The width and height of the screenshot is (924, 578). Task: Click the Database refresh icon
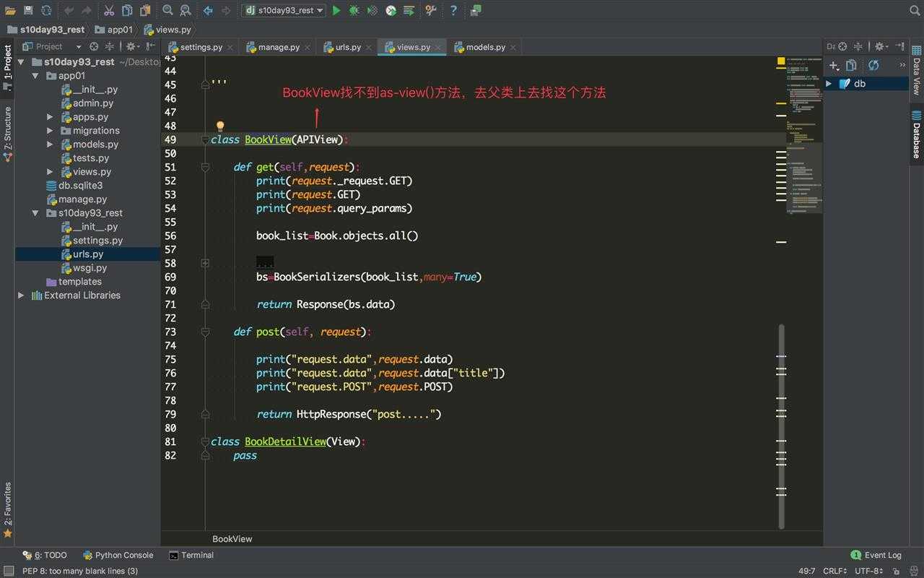873,65
